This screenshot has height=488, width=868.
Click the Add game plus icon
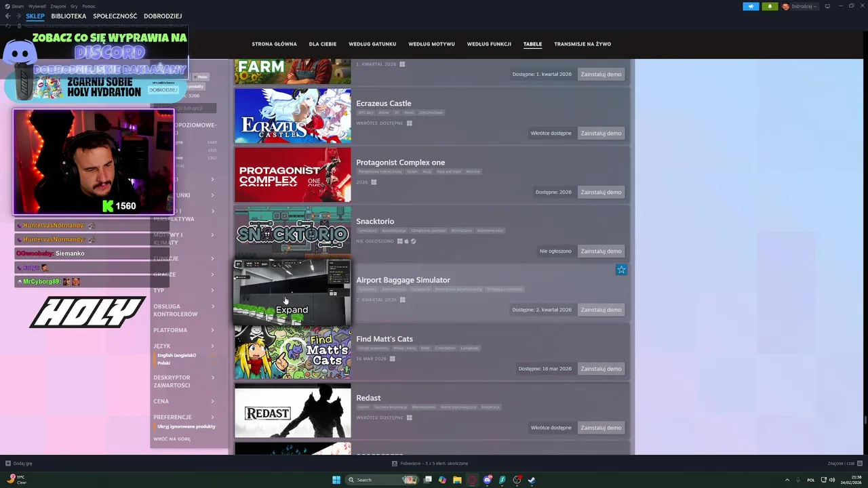click(x=8, y=464)
